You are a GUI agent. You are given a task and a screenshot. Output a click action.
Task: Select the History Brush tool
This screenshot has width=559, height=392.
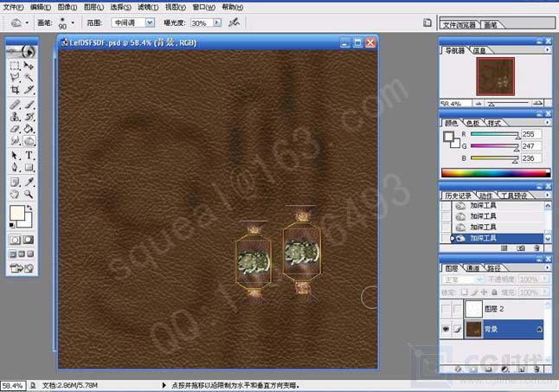[x=29, y=117]
